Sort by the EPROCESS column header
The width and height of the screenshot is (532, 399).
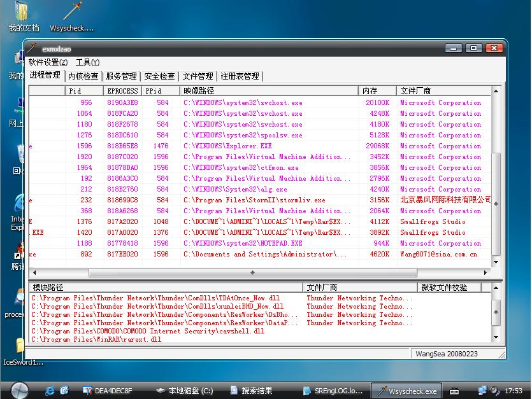pyautogui.click(x=122, y=91)
